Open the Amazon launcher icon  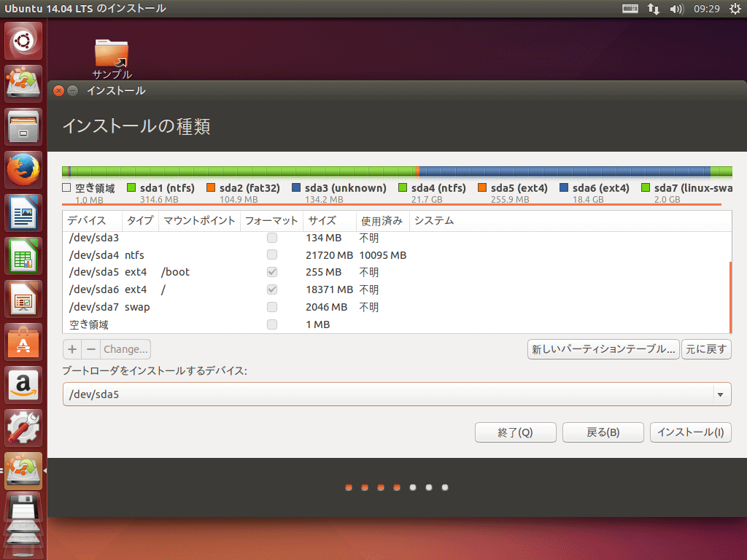click(23, 385)
